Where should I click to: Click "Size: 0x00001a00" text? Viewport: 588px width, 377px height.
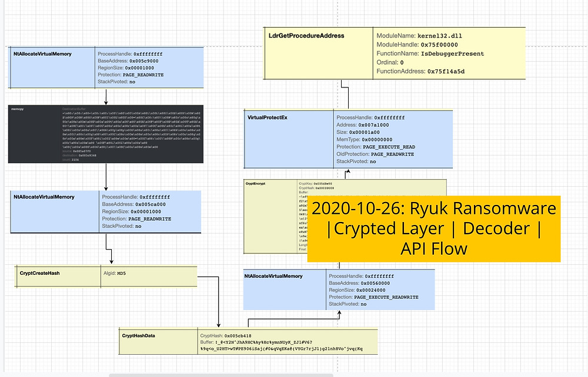(358, 132)
